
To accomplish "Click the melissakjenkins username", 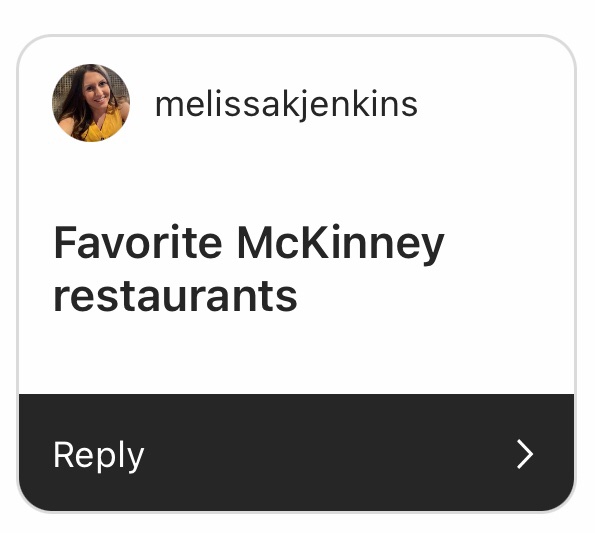I will click(286, 105).
